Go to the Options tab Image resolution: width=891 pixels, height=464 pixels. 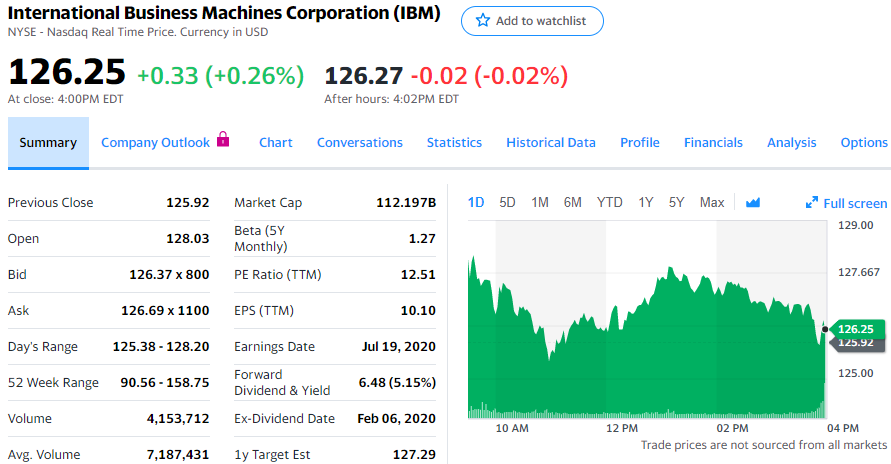tap(864, 142)
